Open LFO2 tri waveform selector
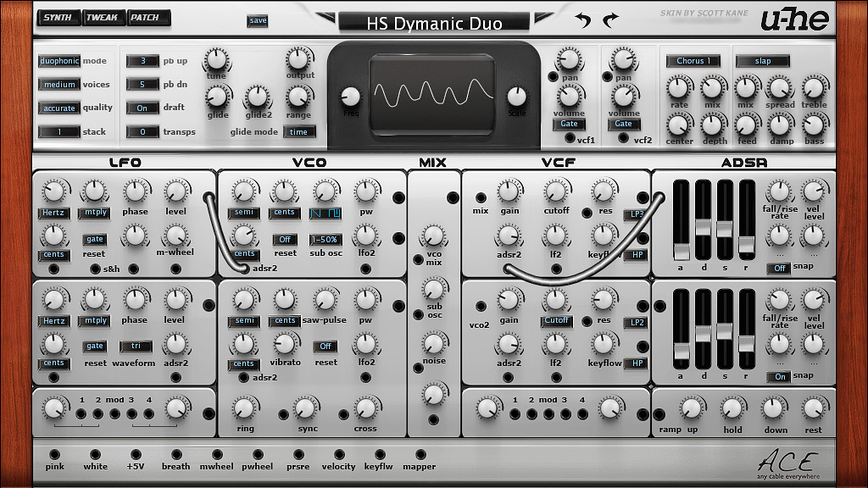The height and width of the screenshot is (488, 868). 136,346
